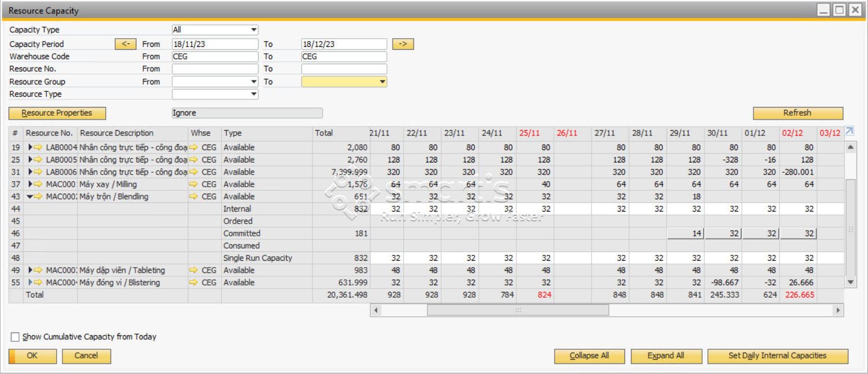
Task: Open LAB0005 resource link arrow
Action: coord(39,160)
